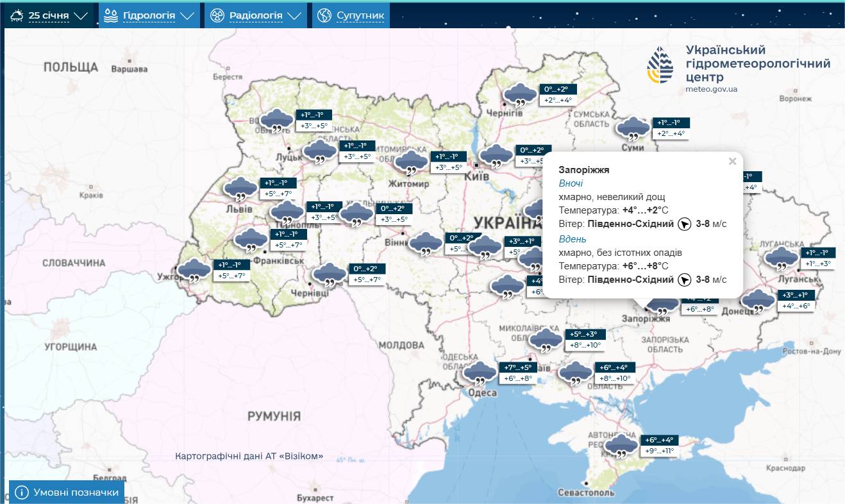Click the daytime wind direction arrow icon
Screen dimensions: 845x504
point(684,280)
